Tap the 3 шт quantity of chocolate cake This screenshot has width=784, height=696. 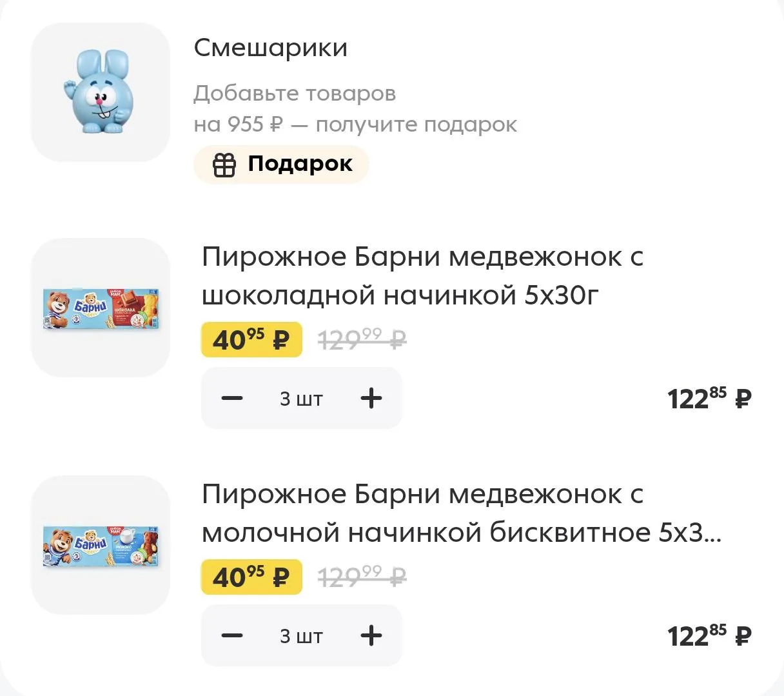301,399
